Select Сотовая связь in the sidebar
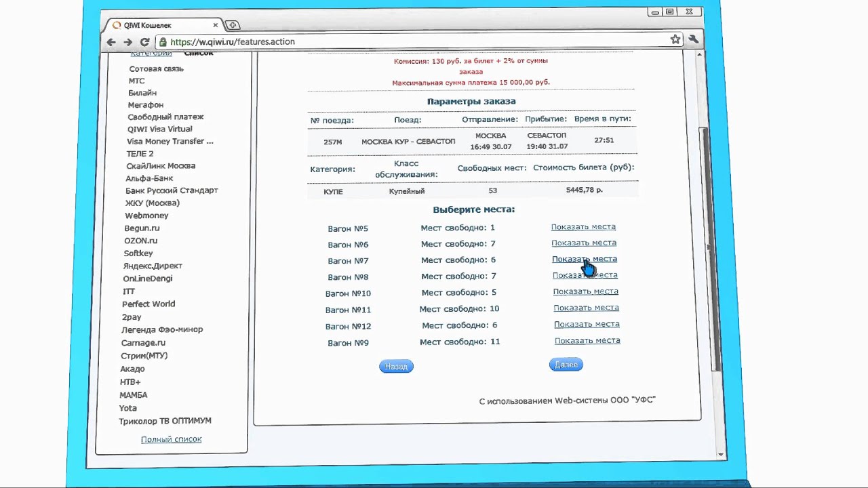Screen dimensions: 868x488 pyautogui.click(x=156, y=68)
